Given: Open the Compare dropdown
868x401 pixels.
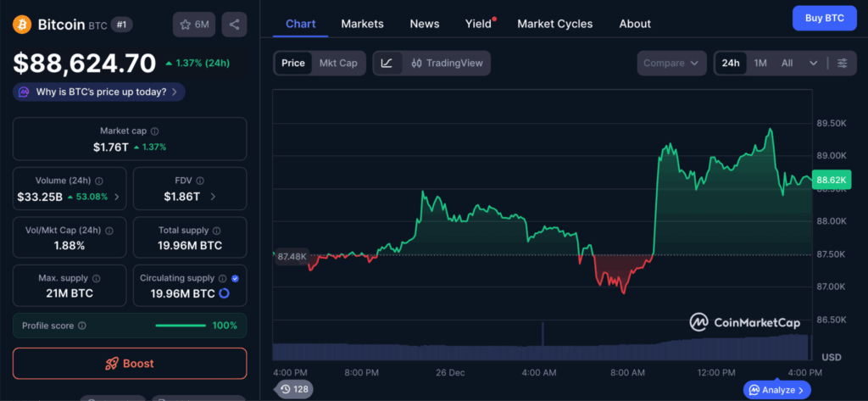Looking at the screenshot, I should (x=671, y=64).
